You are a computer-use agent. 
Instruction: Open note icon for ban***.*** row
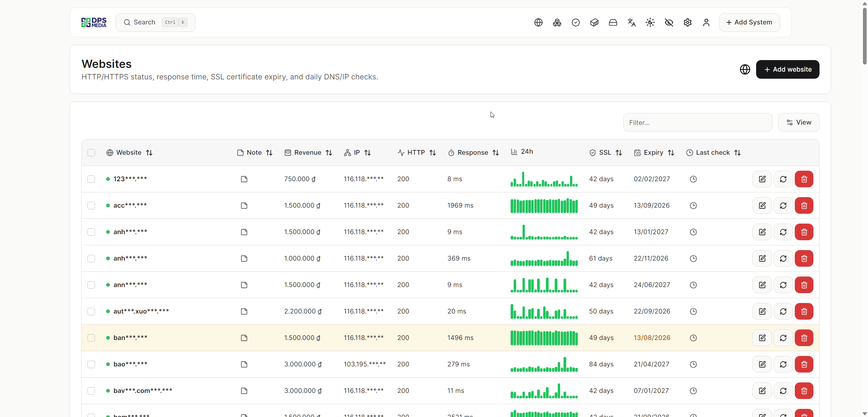[x=244, y=338]
